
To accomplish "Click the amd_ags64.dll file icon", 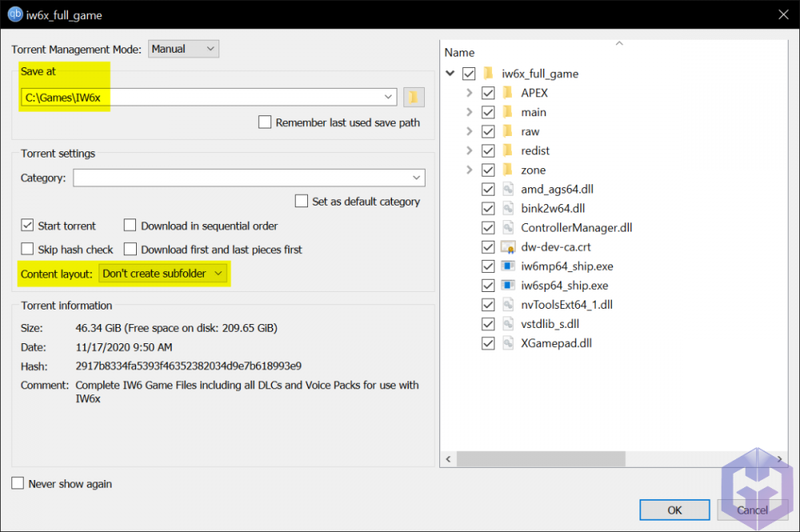I will click(x=508, y=190).
